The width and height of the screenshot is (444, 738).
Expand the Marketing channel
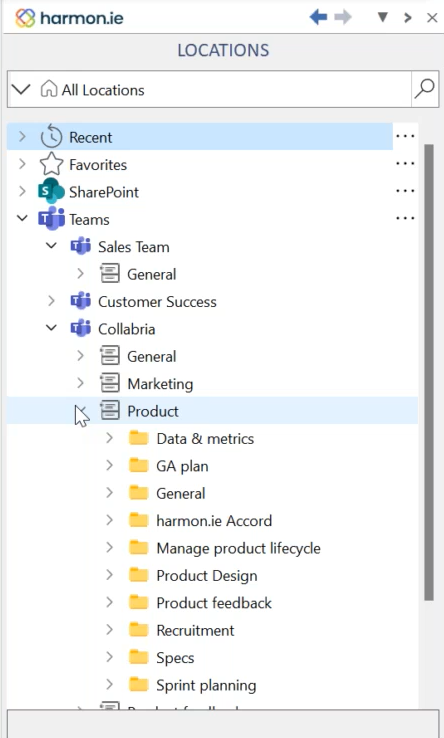click(x=80, y=383)
